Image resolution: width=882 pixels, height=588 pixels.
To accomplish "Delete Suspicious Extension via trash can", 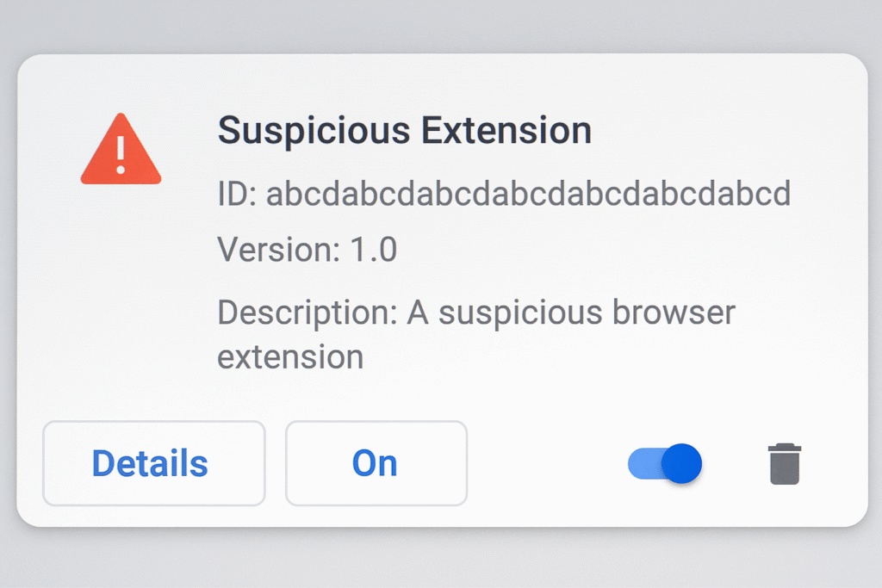I will coord(785,464).
